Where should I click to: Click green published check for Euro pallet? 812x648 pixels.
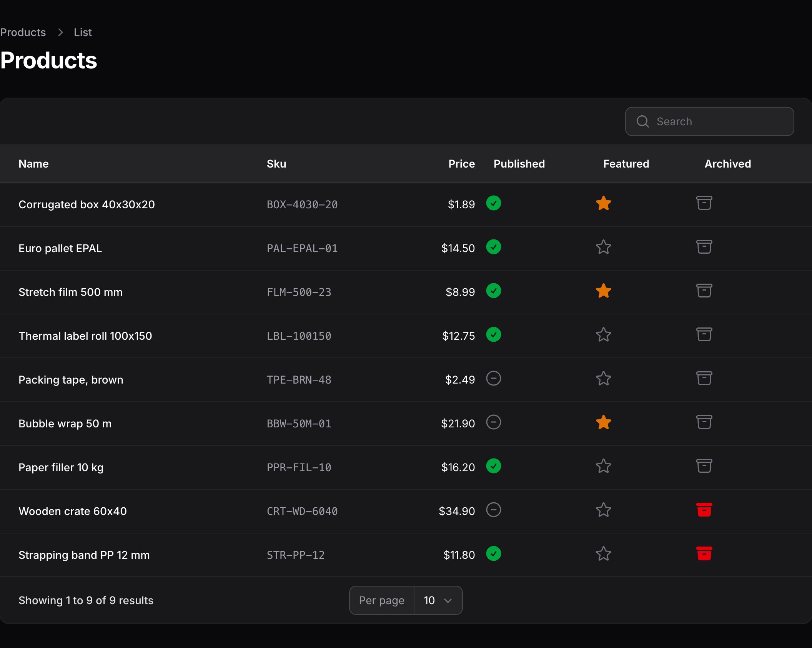coord(493,247)
